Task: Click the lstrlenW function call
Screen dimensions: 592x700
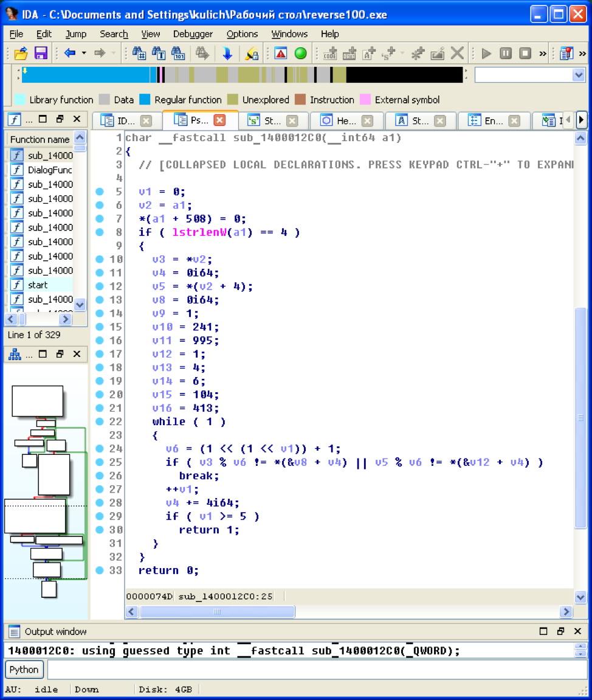Action: 199,232
